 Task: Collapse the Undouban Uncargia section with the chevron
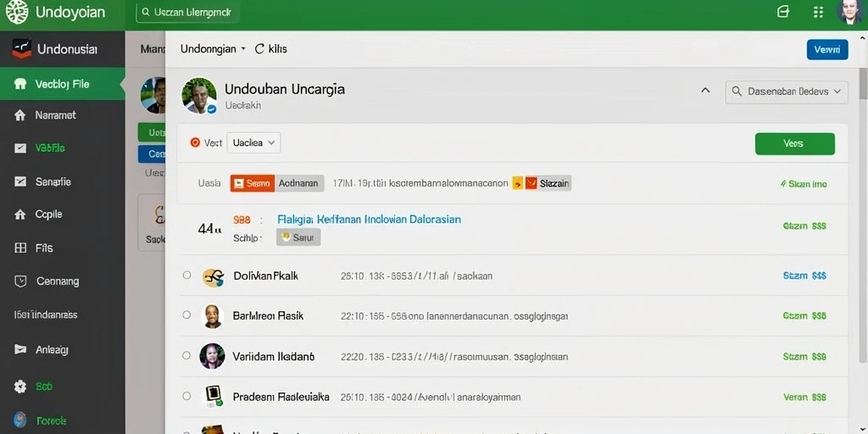pyautogui.click(x=705, y=90)
